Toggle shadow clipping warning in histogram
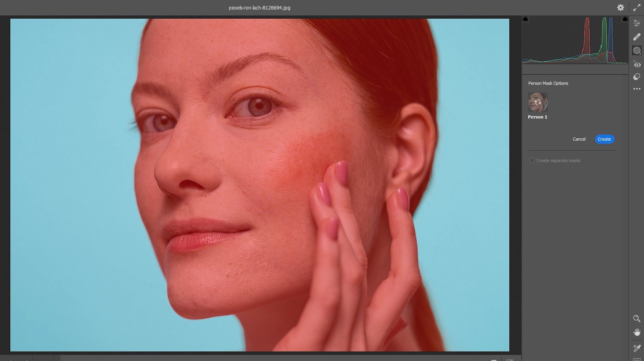This screenshot has width=644, height=361. (525, 19)
